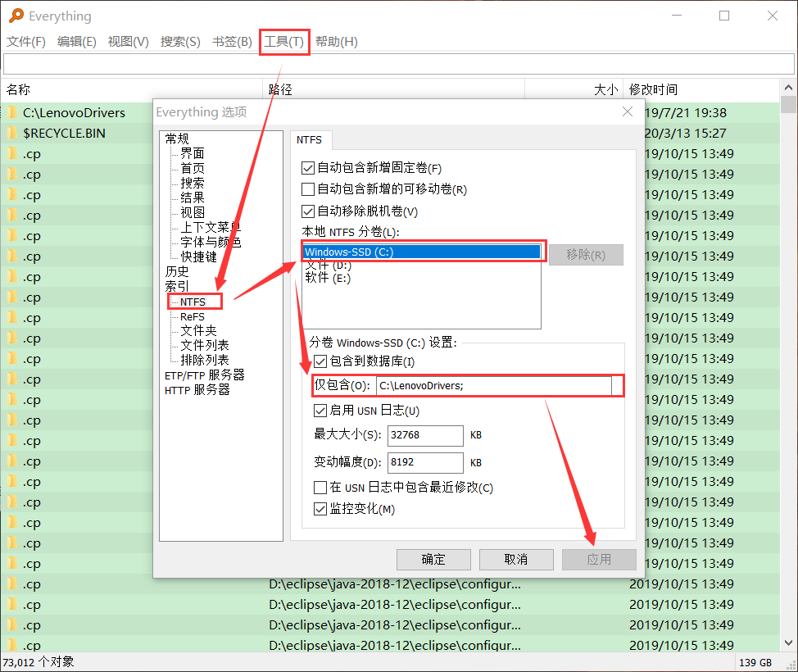Open the 工具(T) menu
Viewport: 798px width, 672px height.
pos(283,41)
